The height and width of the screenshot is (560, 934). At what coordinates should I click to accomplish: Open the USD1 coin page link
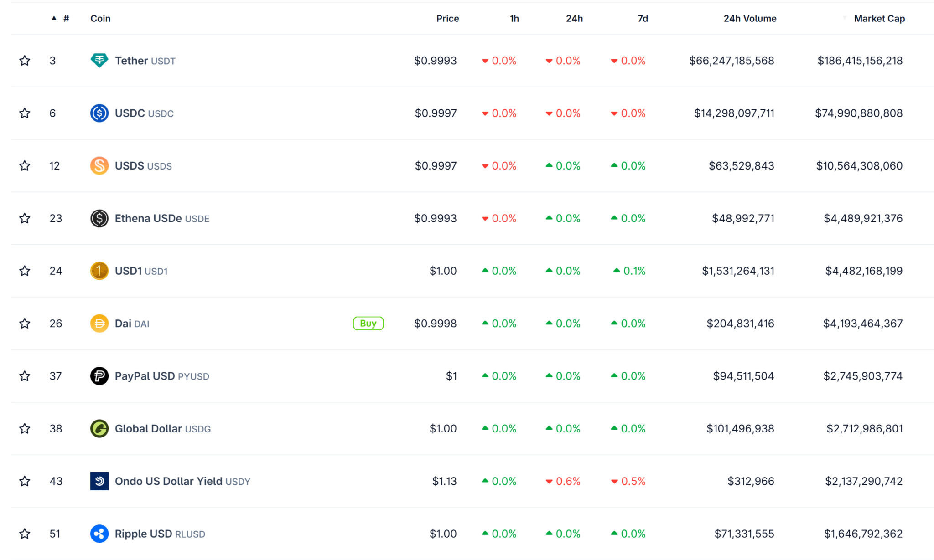tap(141, 271)
